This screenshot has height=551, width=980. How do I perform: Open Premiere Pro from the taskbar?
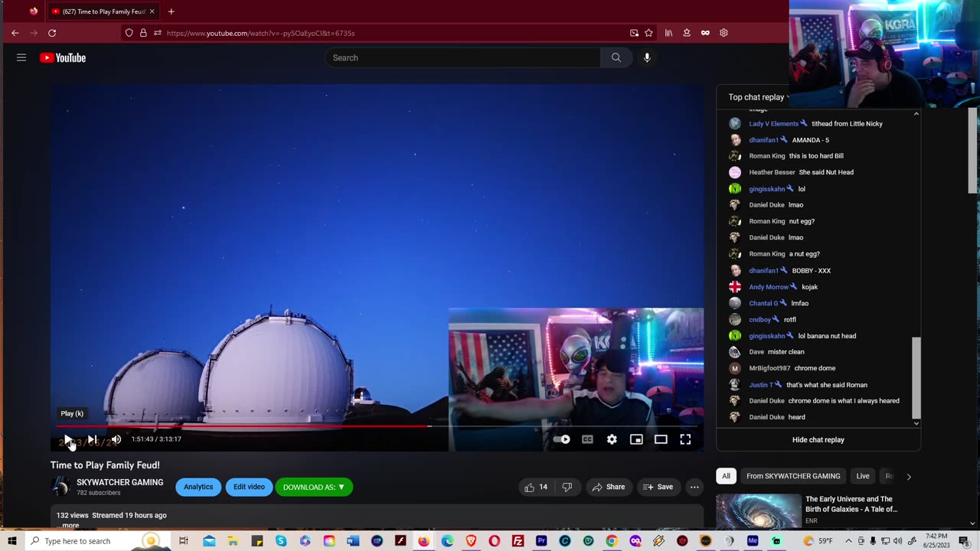(542, 541)
